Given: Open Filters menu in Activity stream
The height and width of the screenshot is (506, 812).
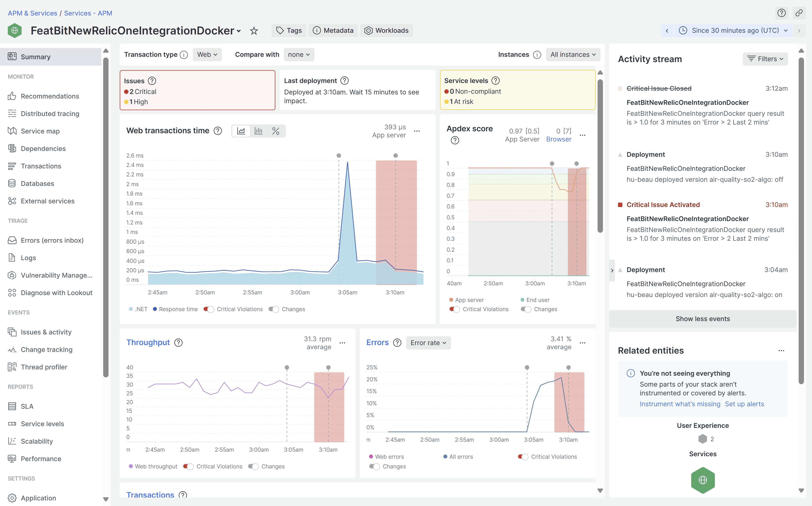Looking at the screenshot, I should (x=765, y=59).
